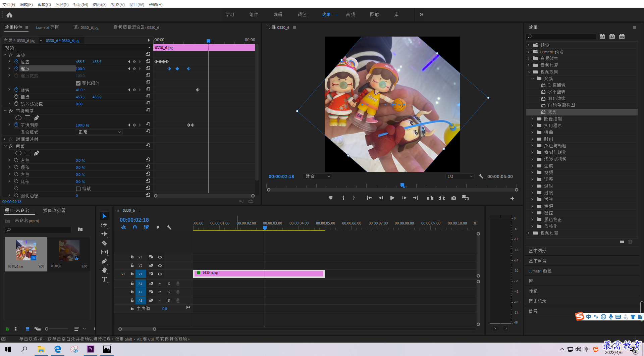Image resolution: width=644 pixels, height=356 pixels.
Task: Select the 水平翻转 effect
Action: pyautogui.click(x=556, y=92)
